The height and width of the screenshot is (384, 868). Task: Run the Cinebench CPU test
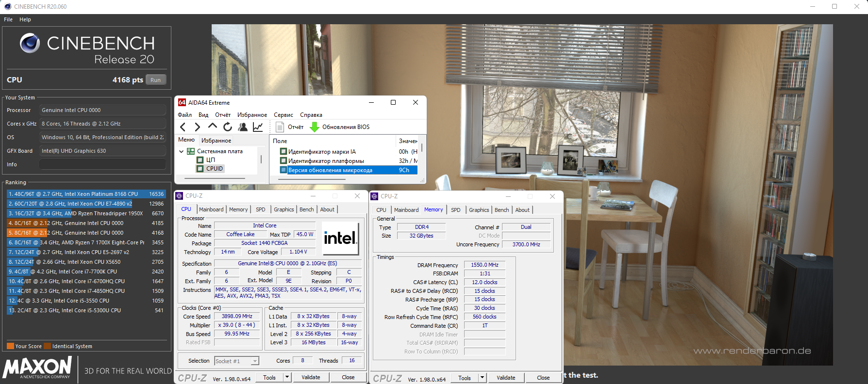155,80
